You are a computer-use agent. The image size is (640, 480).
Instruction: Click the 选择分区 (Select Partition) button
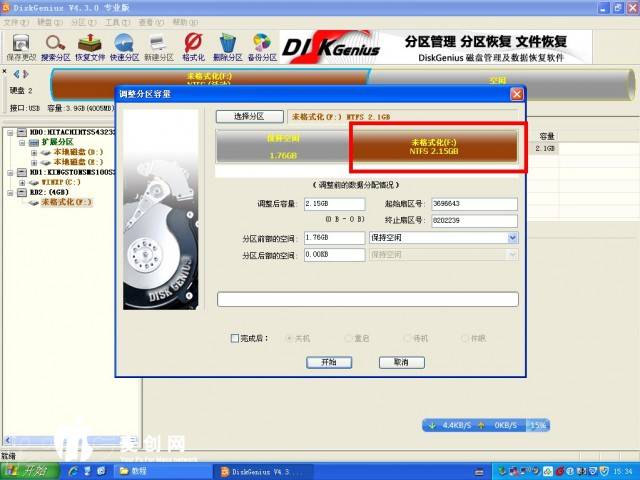[248, 117]
